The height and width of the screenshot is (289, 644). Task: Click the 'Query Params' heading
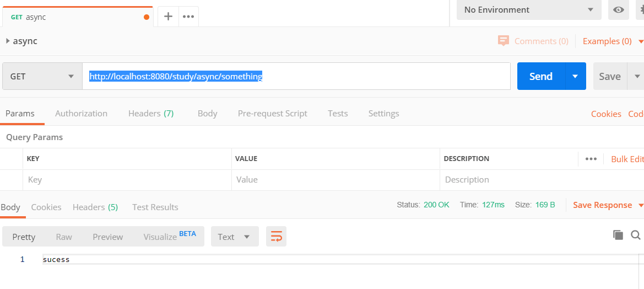pos(35,137)
